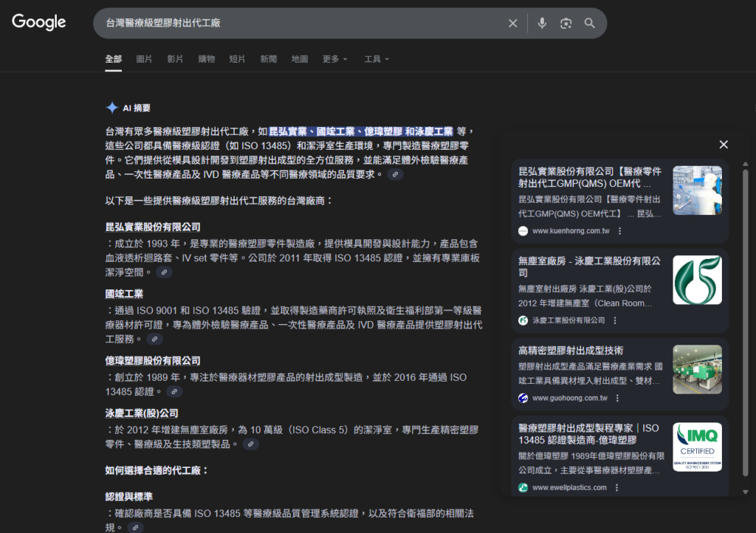Screen dimensions: 756x533
Task: Click the ewellplastics site favicon
Action: pyautogui.click(x=523, y=488)
